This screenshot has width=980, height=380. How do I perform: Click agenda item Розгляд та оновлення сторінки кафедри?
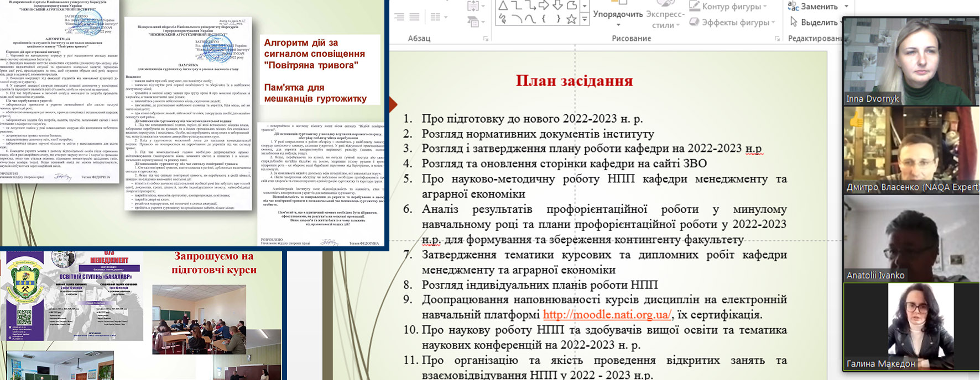pos(564,163)
